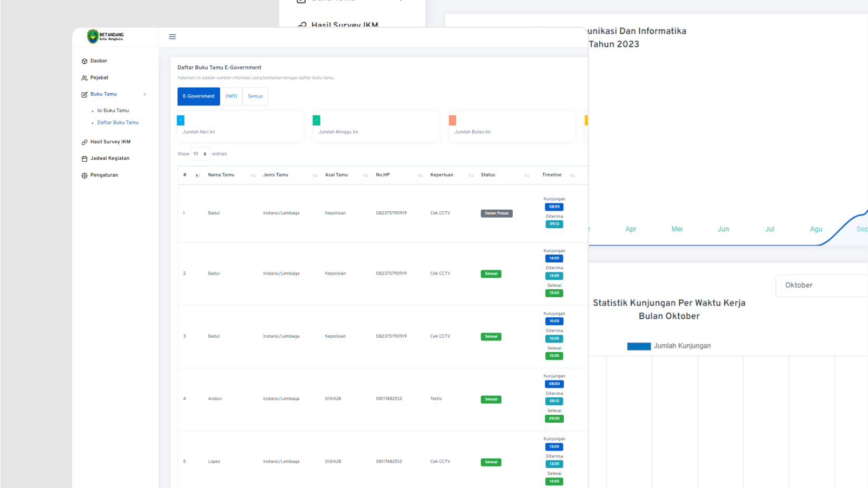The image size is (868, 488).
Task: Click the 08:59 Kunjungan time badge
Action: [x=554, y=207]
